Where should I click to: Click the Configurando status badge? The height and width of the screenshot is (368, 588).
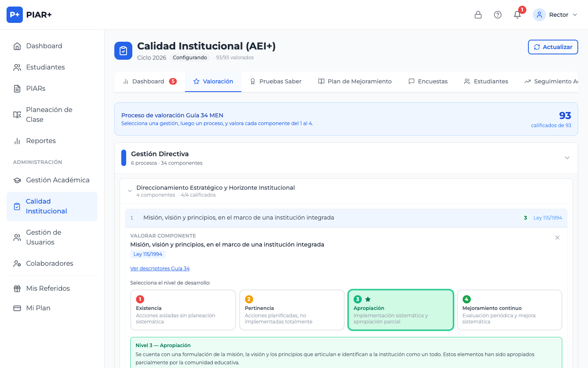coord(190,58)
